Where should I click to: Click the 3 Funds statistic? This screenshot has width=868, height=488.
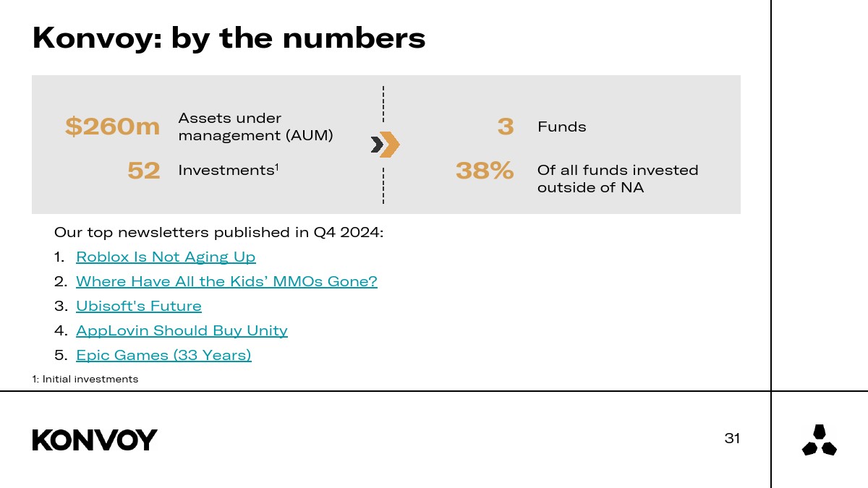click(506, 127)
